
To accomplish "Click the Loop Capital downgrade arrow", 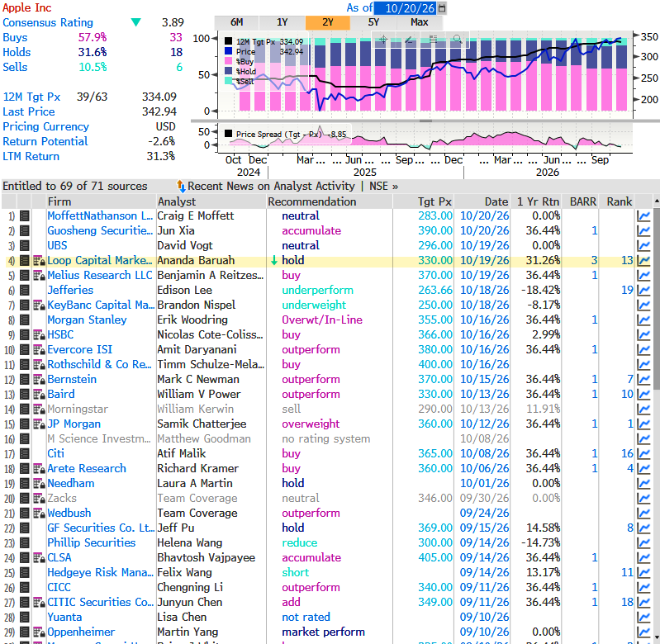I will coord(274,261).
